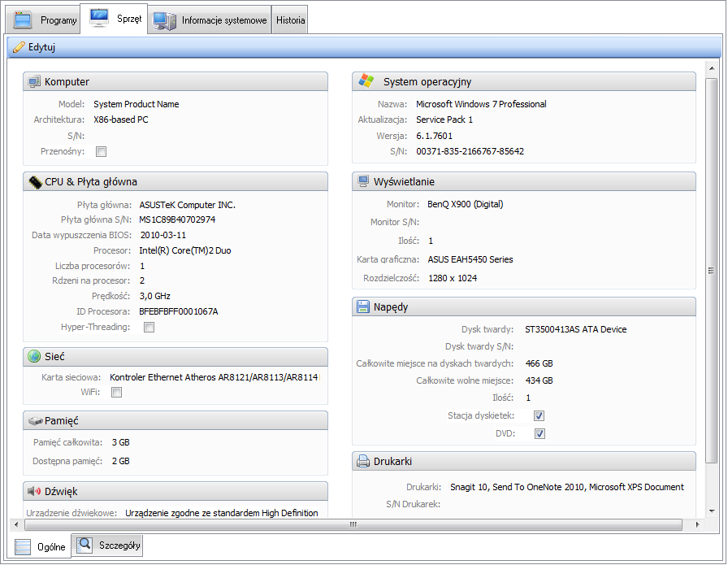Click the Urządzenie dźwiękowe High Definition value
The image size is (728, 565).
pyautogui.click(x=222, y=513)
